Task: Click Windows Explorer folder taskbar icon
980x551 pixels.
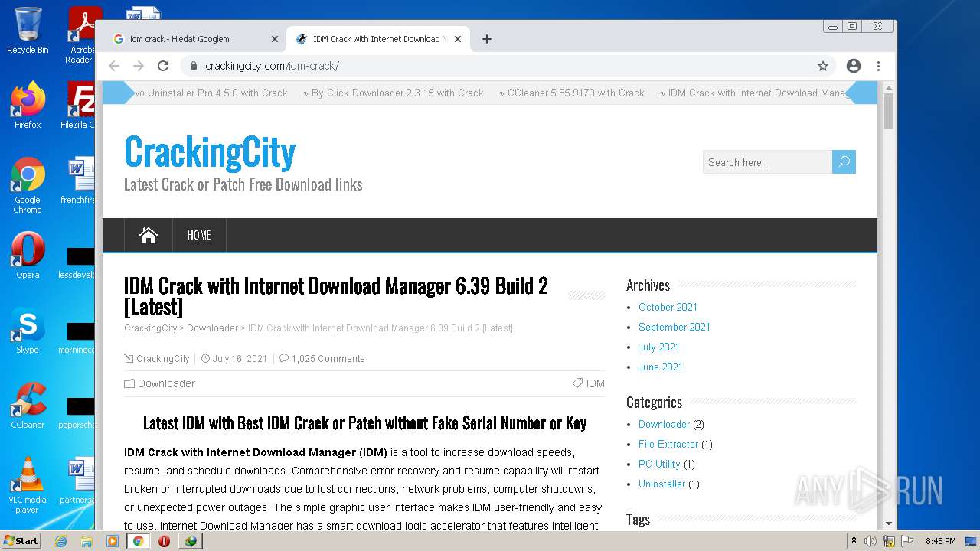Action: click(x=87, y=541)
